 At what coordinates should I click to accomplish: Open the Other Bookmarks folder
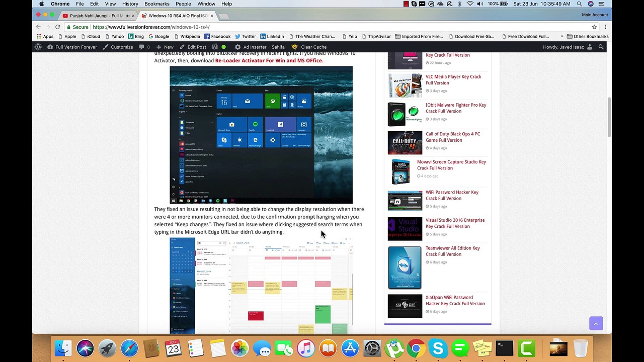coord(587,36)
